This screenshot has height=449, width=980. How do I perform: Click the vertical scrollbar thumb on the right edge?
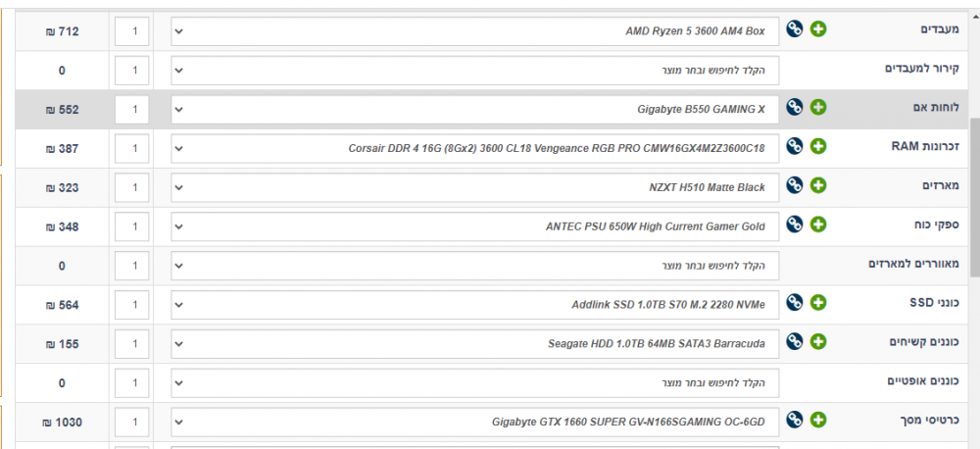(974, 196)
